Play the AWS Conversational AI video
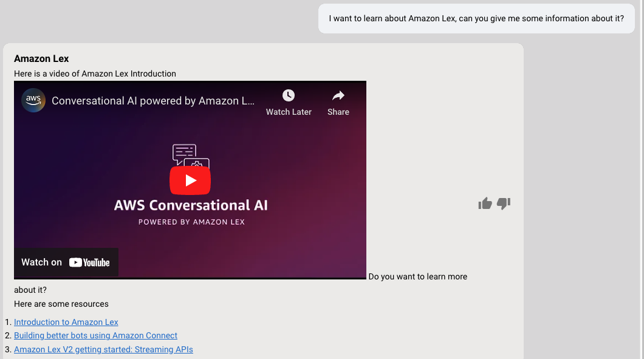This screenshot has width=644, height=359. [190, 180]
